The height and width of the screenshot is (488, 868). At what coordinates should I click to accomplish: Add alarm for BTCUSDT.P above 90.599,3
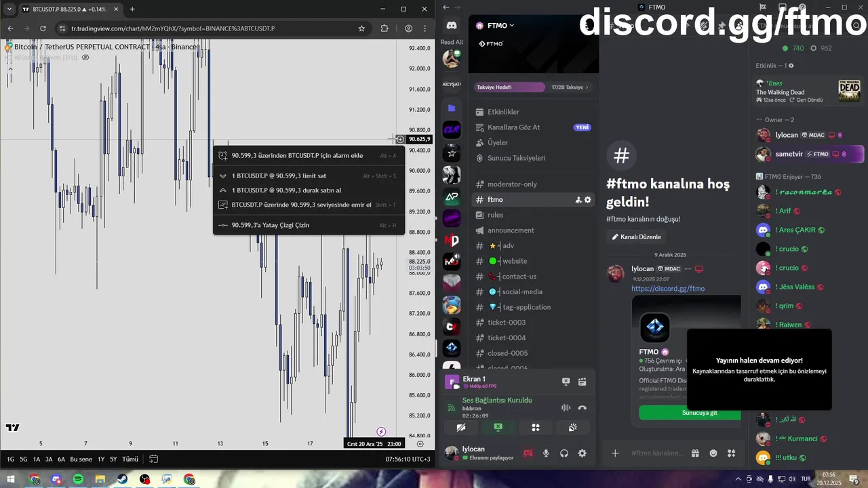click(309, 156)
